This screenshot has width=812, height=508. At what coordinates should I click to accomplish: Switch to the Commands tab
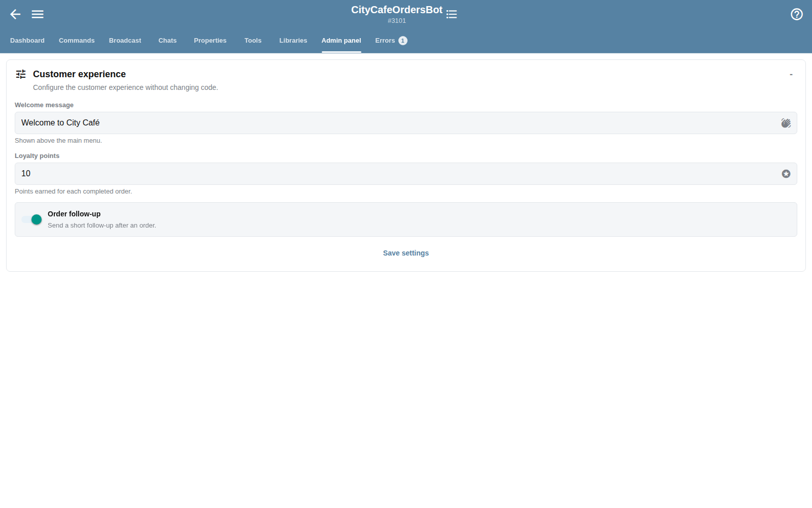[77, 41]
